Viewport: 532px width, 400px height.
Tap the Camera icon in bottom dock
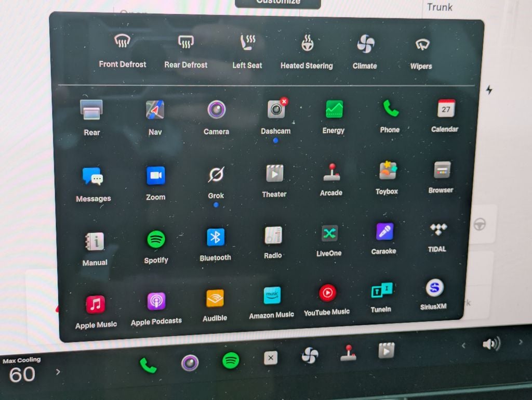click(190, 363)
